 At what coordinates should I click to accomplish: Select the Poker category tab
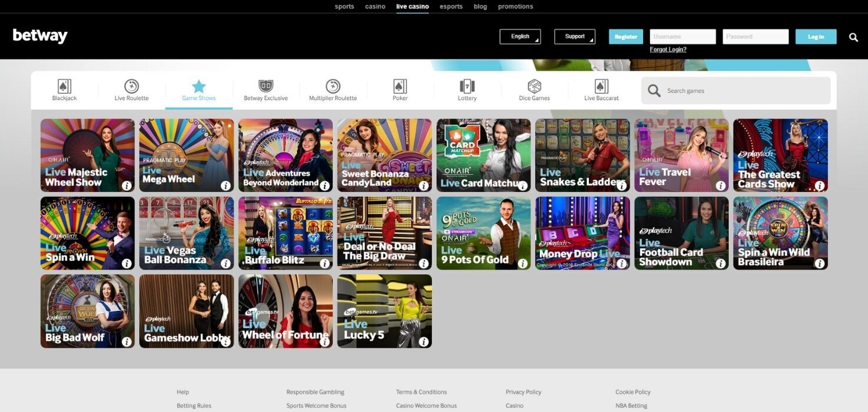(400, 90)
